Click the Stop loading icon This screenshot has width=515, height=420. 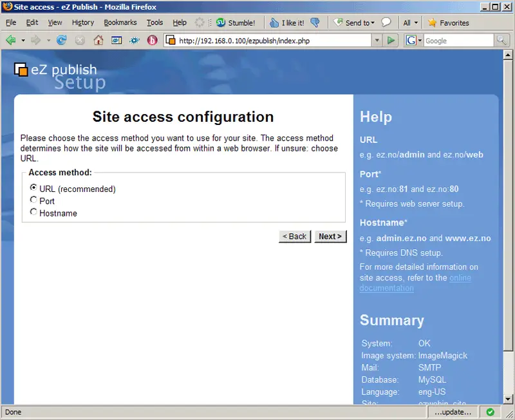(80, 41)
